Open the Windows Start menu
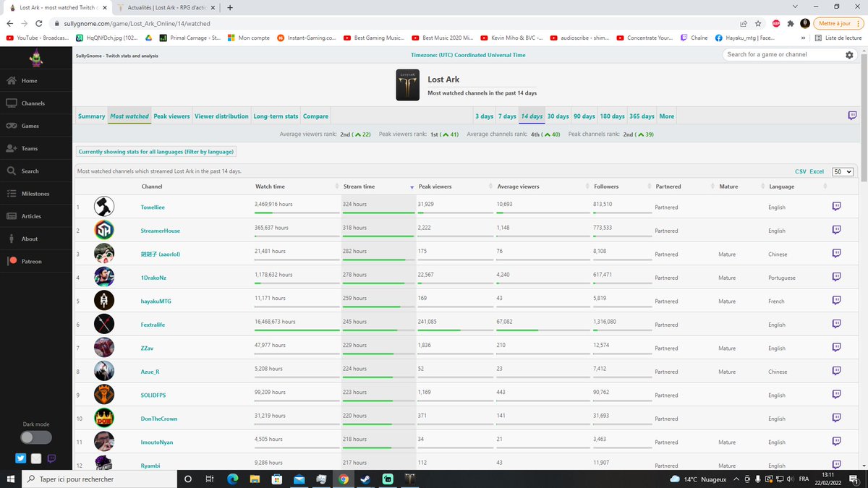Screen dimensions: 868x488 coord(11,479)
